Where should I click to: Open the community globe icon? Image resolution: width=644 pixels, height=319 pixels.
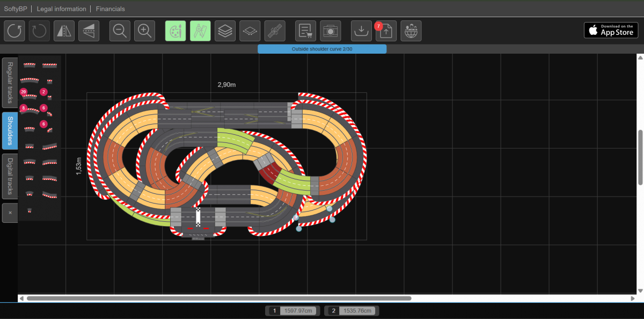(411, 31)
